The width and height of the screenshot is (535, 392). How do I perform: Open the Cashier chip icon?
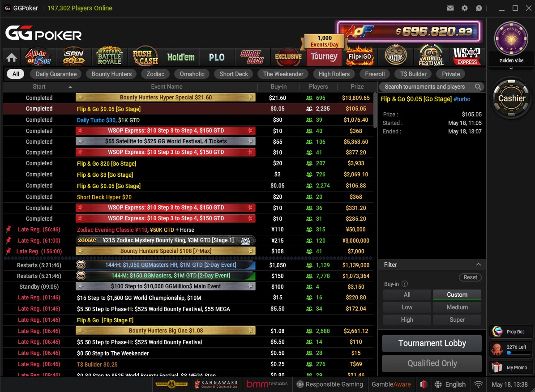(511, 98)
